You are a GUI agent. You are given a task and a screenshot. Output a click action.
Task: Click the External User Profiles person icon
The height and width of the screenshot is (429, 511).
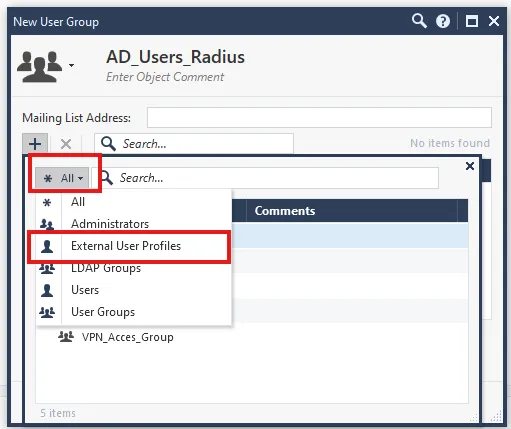(47, 246)
